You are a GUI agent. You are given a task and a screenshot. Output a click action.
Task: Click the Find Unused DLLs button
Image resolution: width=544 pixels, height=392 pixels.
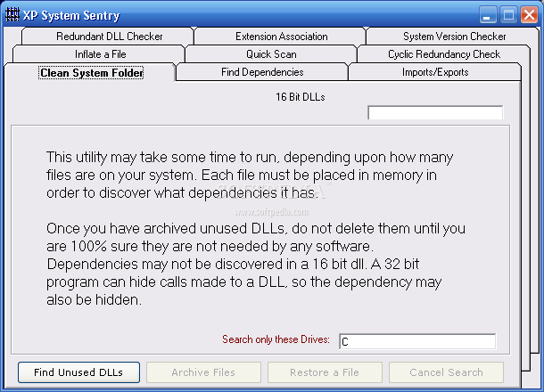point(78,372)
